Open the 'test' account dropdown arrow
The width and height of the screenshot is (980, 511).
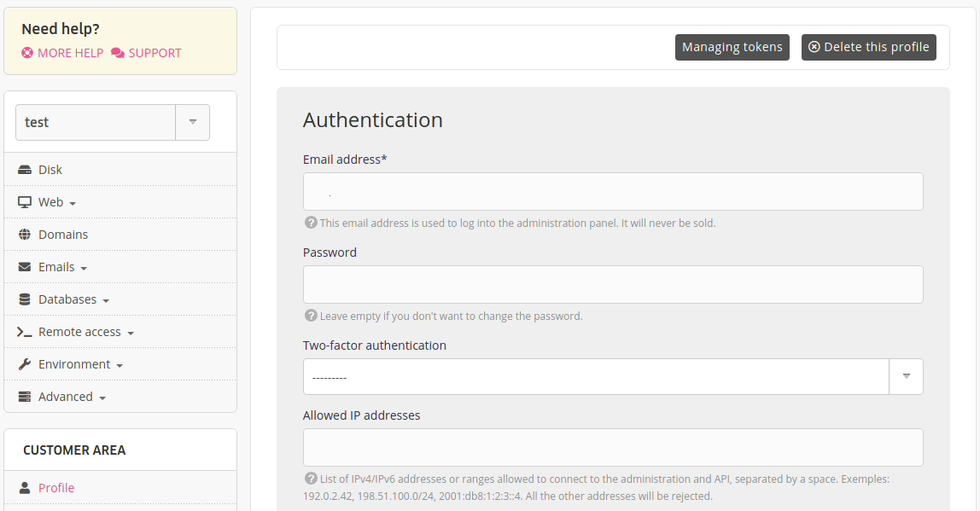click(192, 122)
